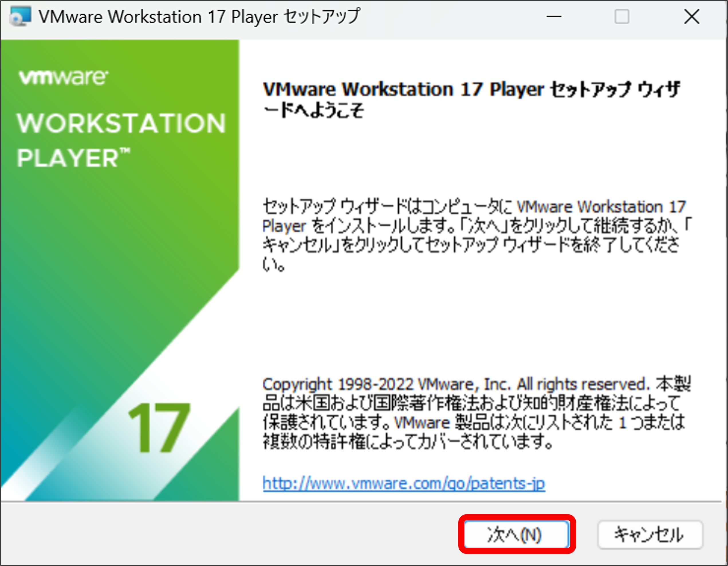Click blue 'VMware' word before 製品 in copyright

(422, 423)
